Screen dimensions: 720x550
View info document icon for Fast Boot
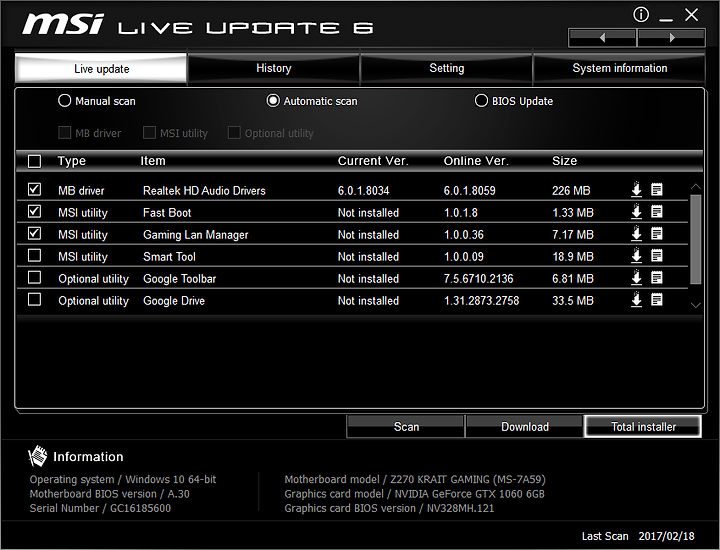657,212
